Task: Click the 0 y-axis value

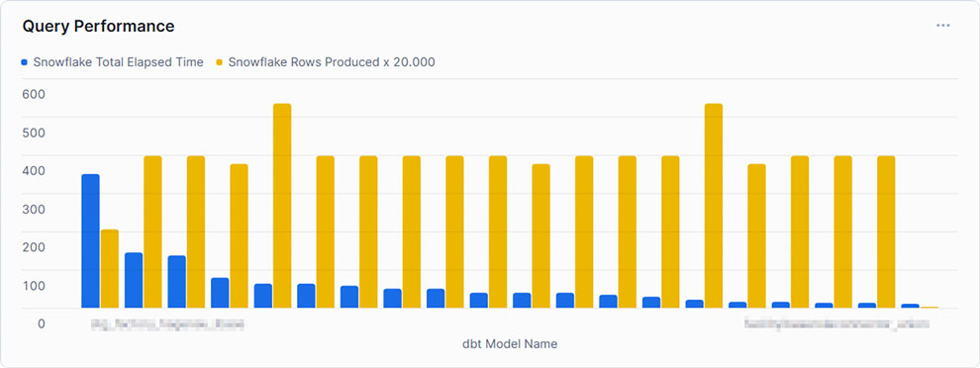Action: pyautogui.click(x=42, y=323)
